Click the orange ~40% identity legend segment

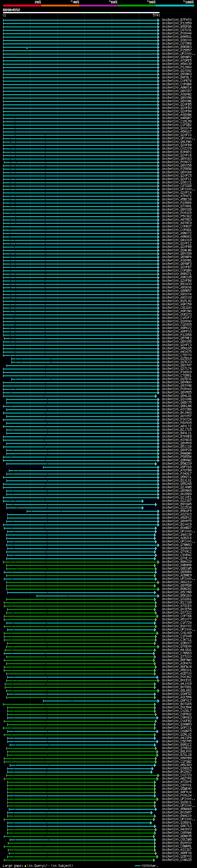click(x=60, y=6)
